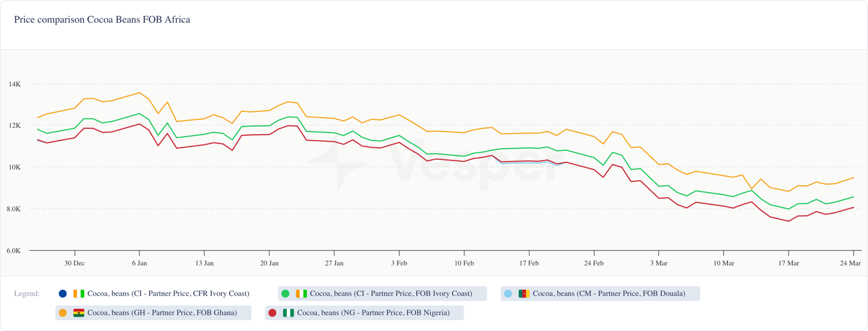Click the light blue FOB Douala dot
Viewport: 868px width, 331px height.
(508, 294)
